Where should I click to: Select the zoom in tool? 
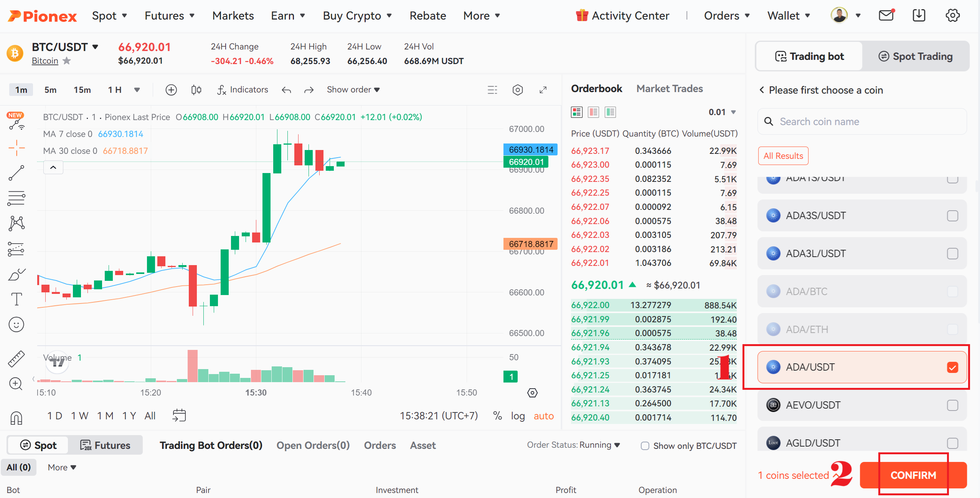[16, 384]
